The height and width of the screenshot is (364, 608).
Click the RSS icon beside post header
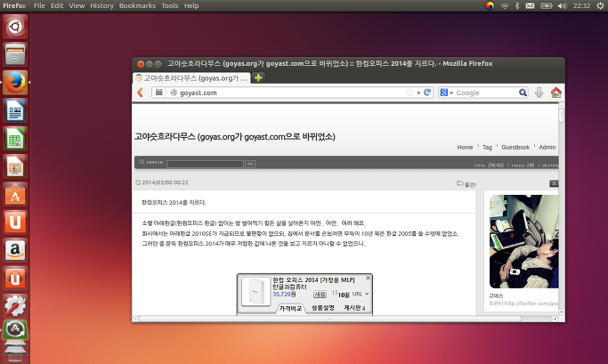(554, 183)
